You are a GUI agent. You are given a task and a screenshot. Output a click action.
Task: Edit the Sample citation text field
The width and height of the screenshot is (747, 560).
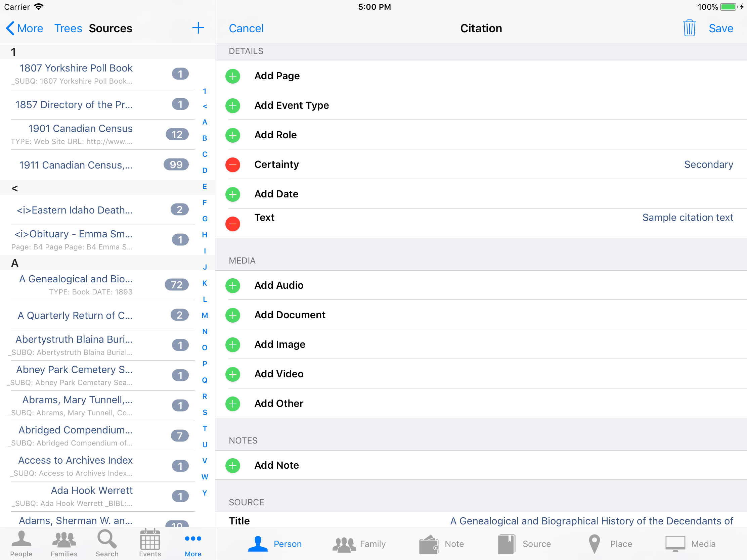tap(687, 218)
